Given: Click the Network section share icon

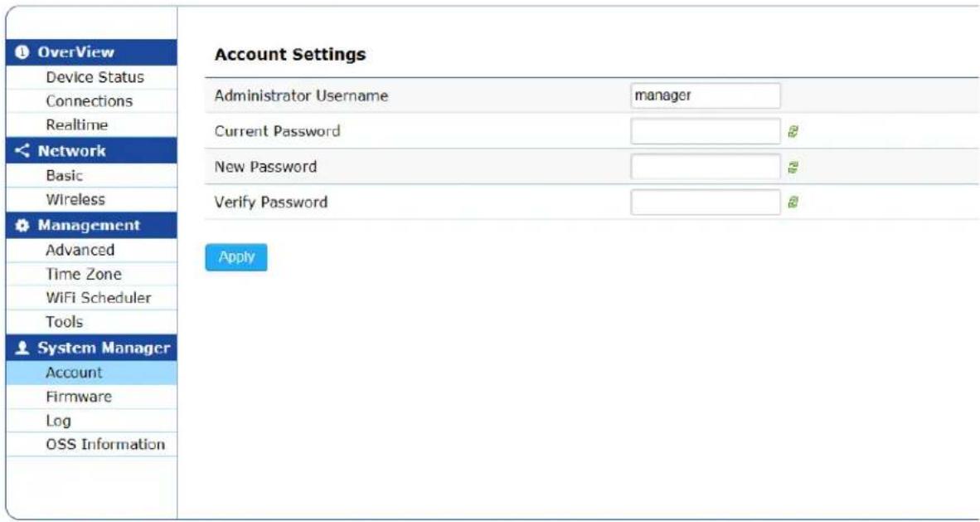Looking at the screenshot, I should (x=22, y=151).
